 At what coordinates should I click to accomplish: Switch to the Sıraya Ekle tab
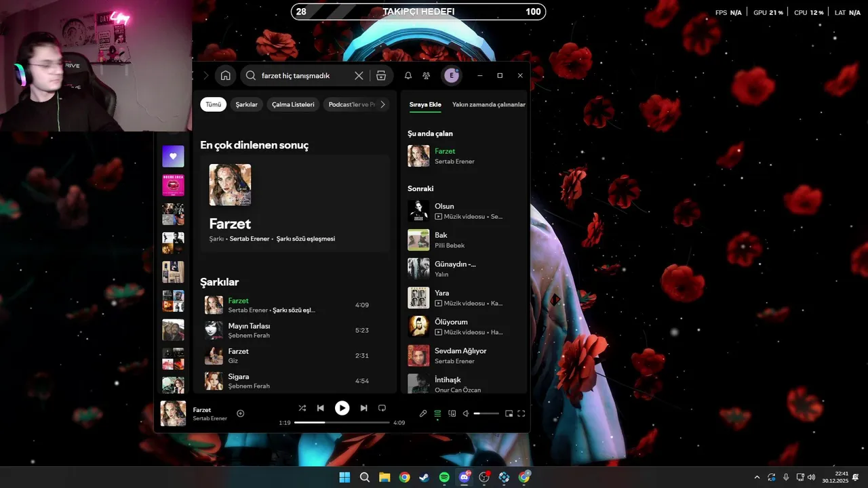[x=425, y=104]
